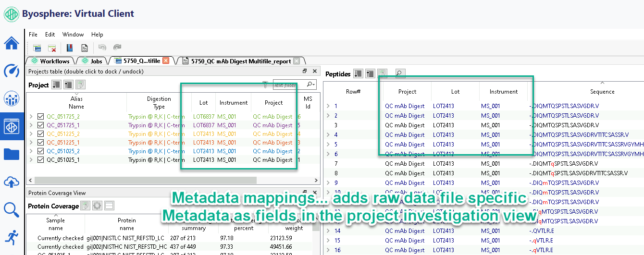Uncheck the QC_051725_2 checkbox
The height and width of the screenshot is (255, 644).
[40, 117]
